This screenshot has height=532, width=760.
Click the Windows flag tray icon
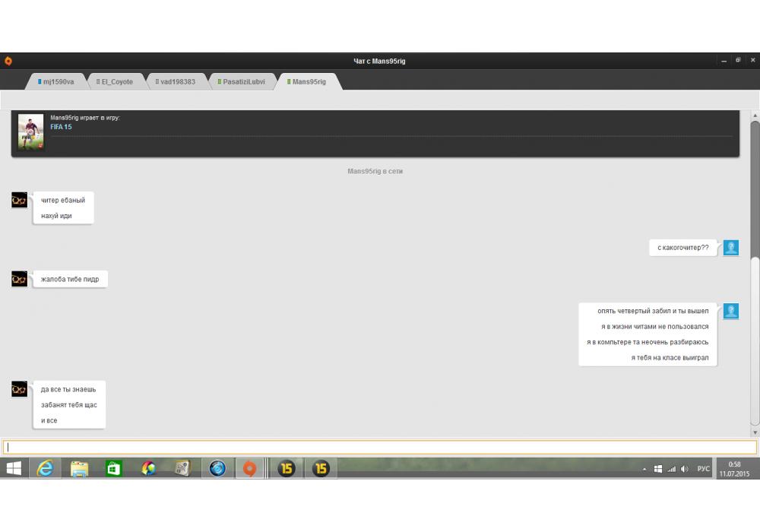tap(657, 469)
